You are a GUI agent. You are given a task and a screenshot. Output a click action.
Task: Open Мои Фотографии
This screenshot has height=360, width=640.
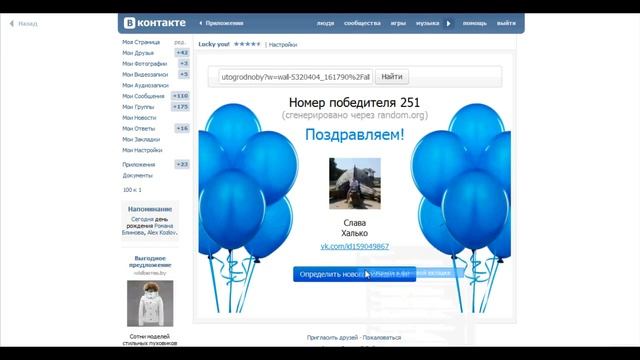pyautogui.click(x=144, y=64)
